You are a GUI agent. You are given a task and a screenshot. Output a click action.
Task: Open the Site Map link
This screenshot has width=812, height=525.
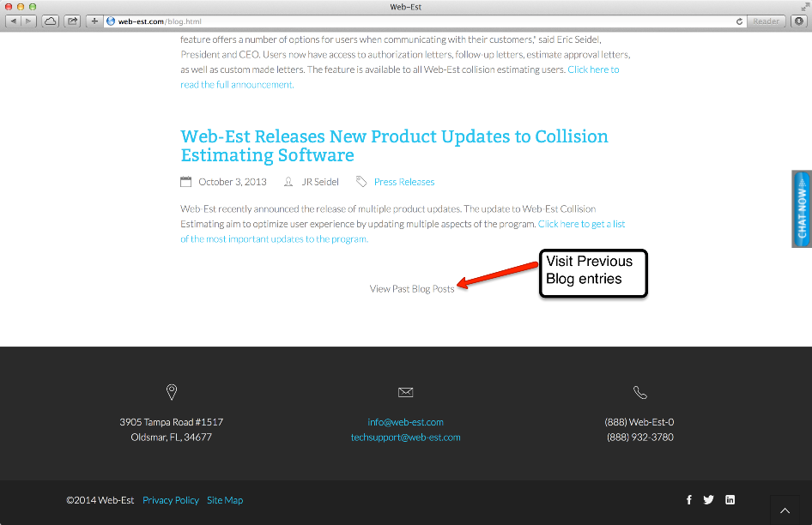[x=225, y=500]
